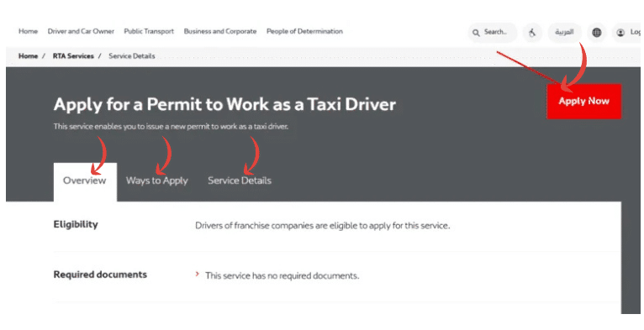Click the globe language icon
This screenshot has height=330, width=644.
pyautogui.click(x=596, y=33)
